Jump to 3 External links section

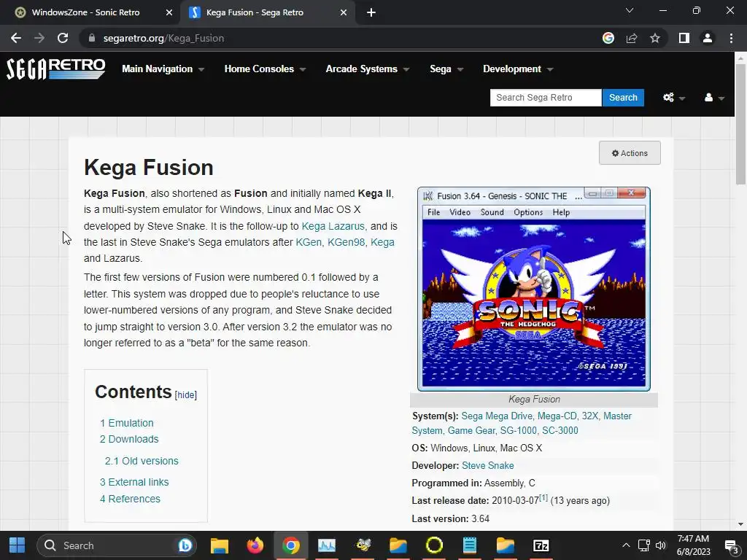click(134, 482)
